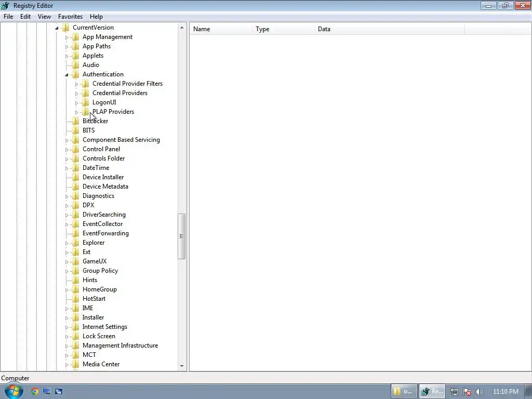The height and width of the screenshot is (399, 532).
Task: Click the Controls Folder key icon
Action: [x=76, y=158]
